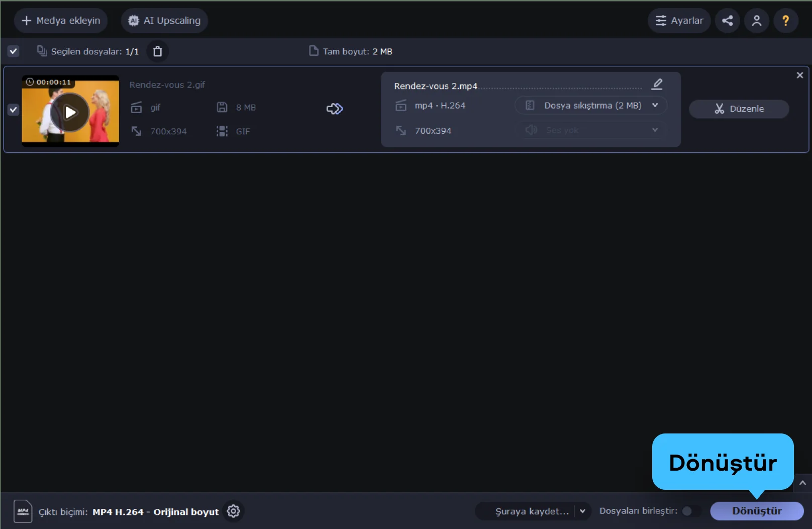Click pencil icon to rename output file

pyautogui.click(x=657, y=84)
